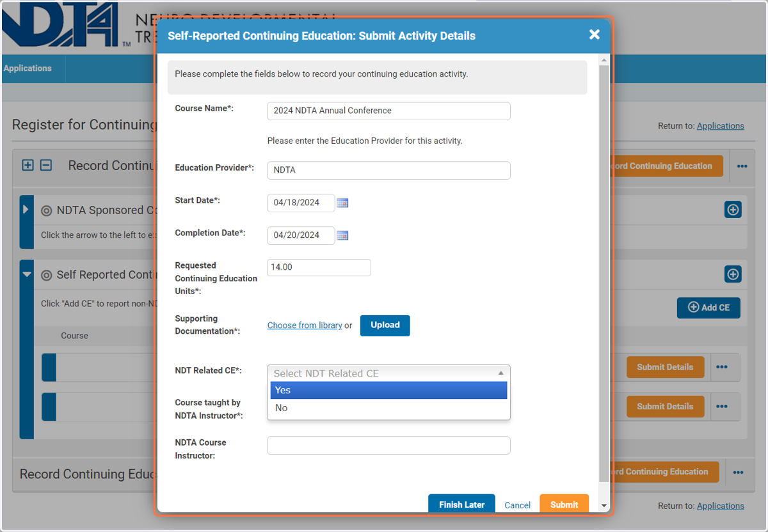Open ellipsis menu beside second Submit Details
The width and height of the screenshot is (768, 532).
coord(722,406)
